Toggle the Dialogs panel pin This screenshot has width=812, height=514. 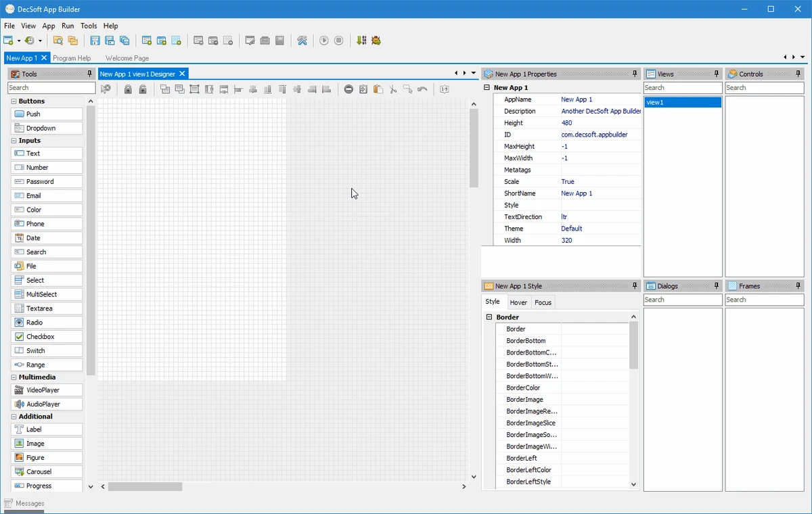pos(717,286)
